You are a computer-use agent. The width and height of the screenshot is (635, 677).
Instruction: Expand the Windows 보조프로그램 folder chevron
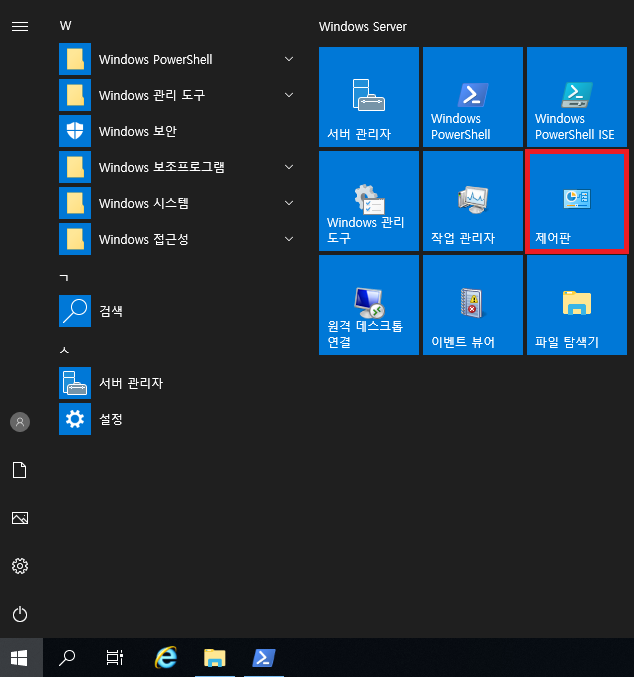click(x=289, y=167)
